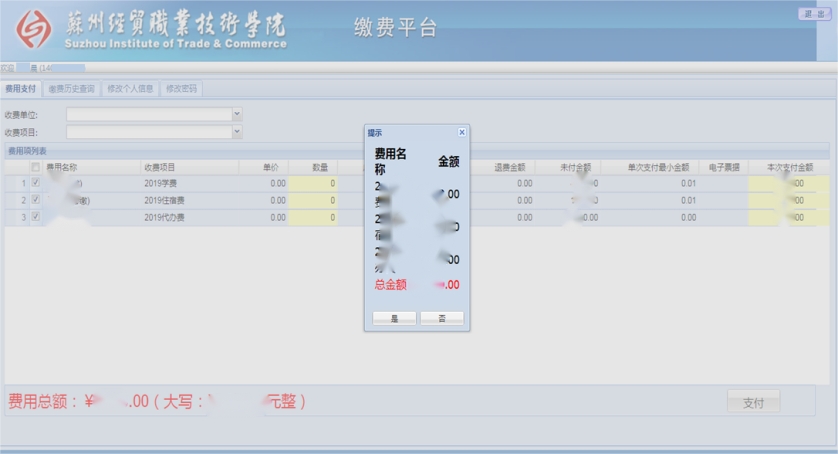Viewport: 838px width, 454px height.
Task: Toggle the select-all checkbox in table header
Action: point(36,167)
